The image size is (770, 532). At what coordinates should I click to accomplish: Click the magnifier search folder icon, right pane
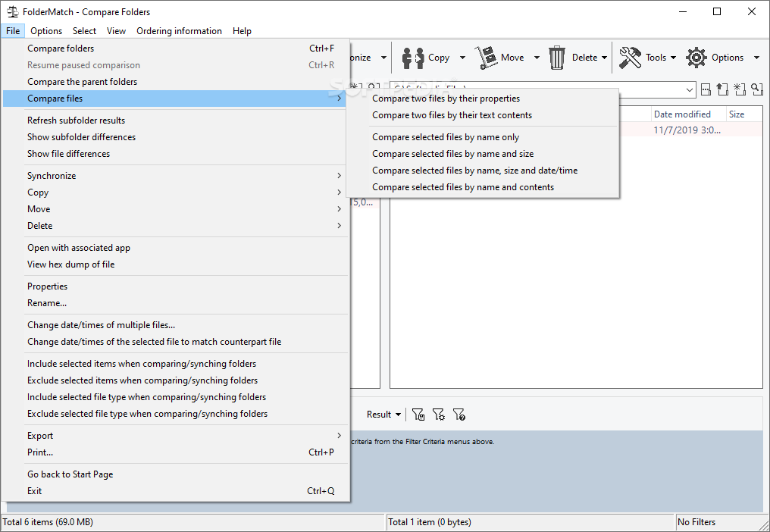pos(757,89)
